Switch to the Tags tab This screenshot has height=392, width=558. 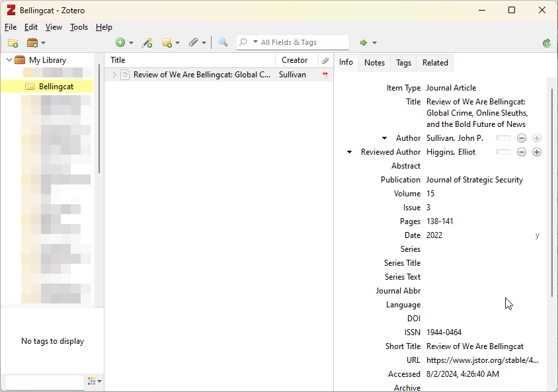403,63
